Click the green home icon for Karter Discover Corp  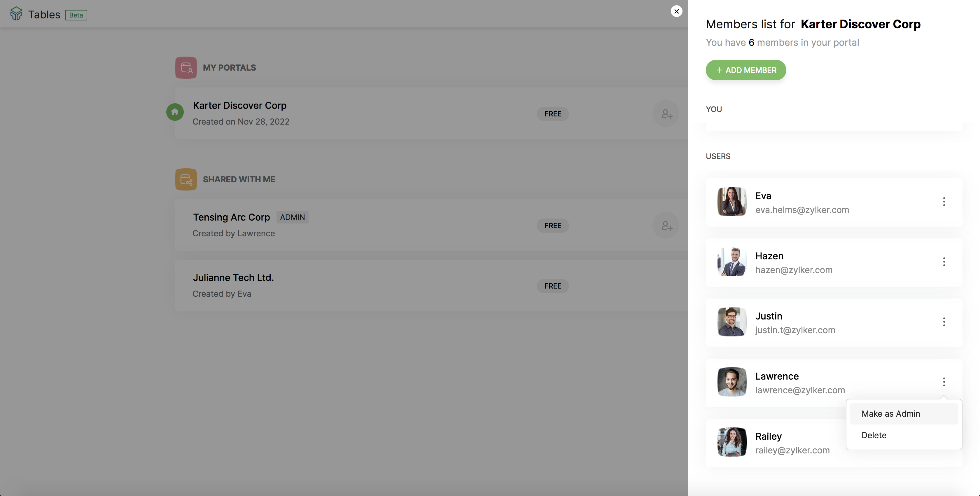coord(175,112)
